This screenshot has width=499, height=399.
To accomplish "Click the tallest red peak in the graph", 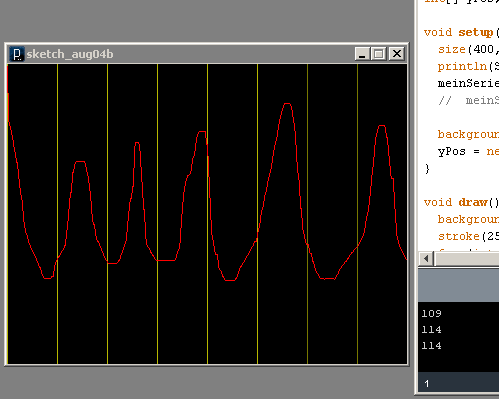I will coord(287,104).
